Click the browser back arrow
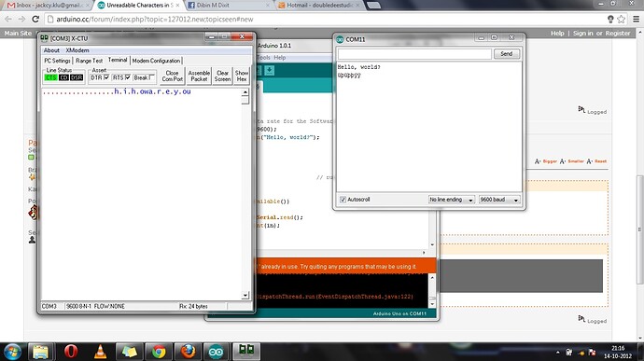 click(x=8, y=20)
